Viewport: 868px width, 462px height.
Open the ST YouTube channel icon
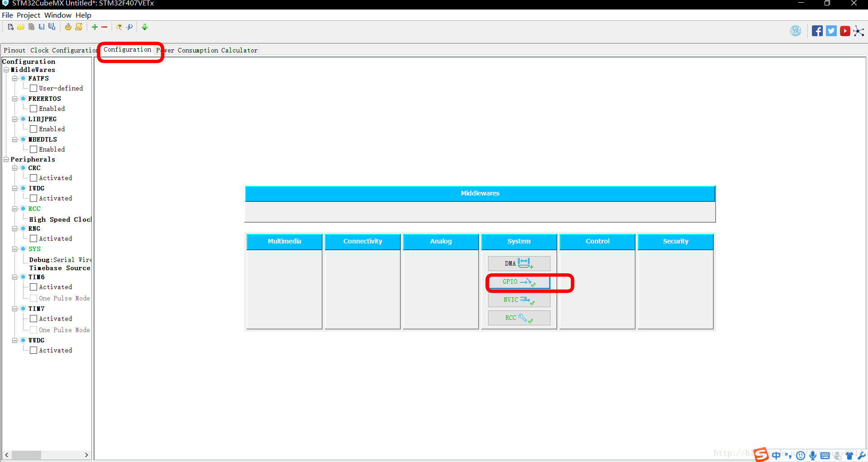coord(845,31)
